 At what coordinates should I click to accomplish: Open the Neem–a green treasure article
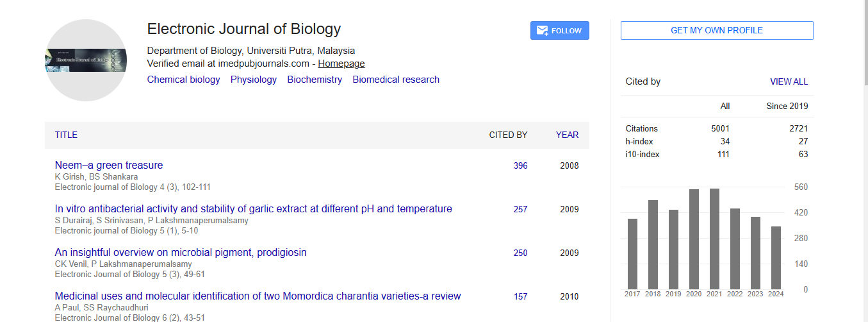click(109, 165)
